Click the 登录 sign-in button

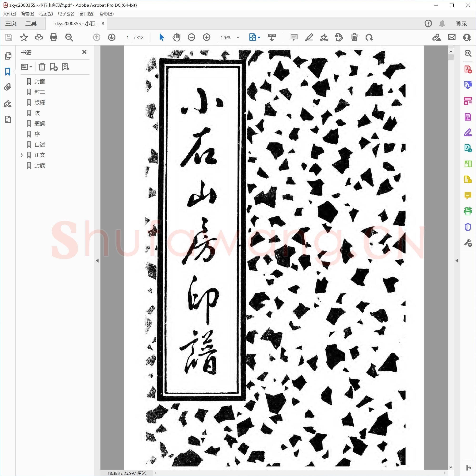[x=461, y=23]
